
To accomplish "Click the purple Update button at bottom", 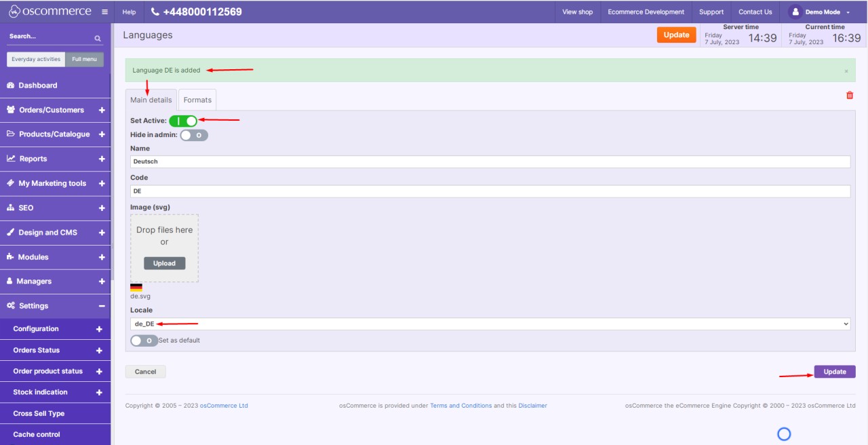I will click(x=835, y=372).
